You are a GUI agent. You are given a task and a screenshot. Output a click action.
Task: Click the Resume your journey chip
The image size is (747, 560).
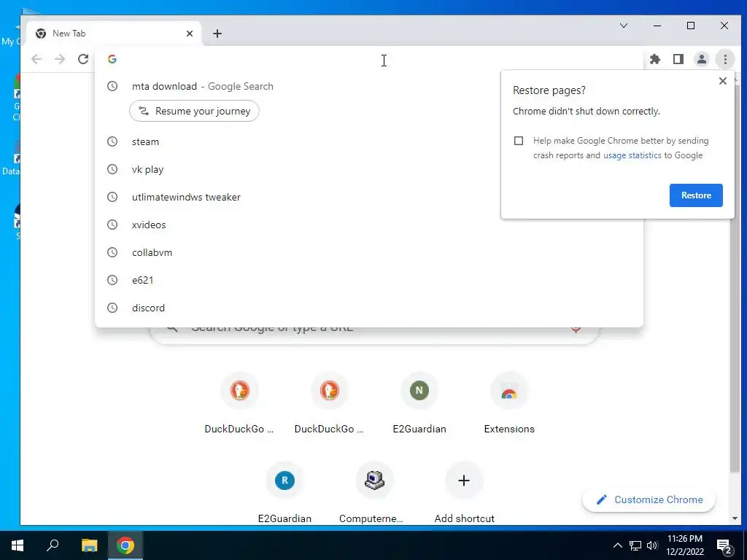pos(194,111)
